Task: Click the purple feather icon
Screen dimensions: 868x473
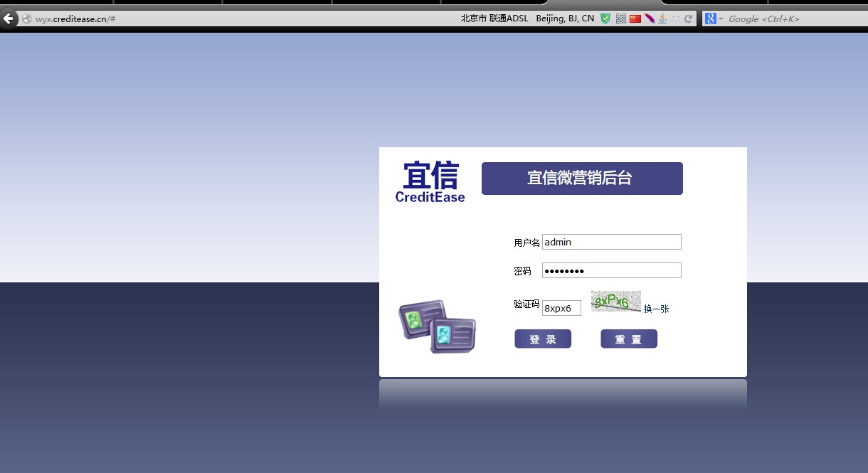Action: pos(649,18)
